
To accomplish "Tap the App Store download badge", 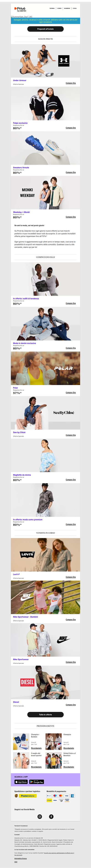I will click(21, 781).
